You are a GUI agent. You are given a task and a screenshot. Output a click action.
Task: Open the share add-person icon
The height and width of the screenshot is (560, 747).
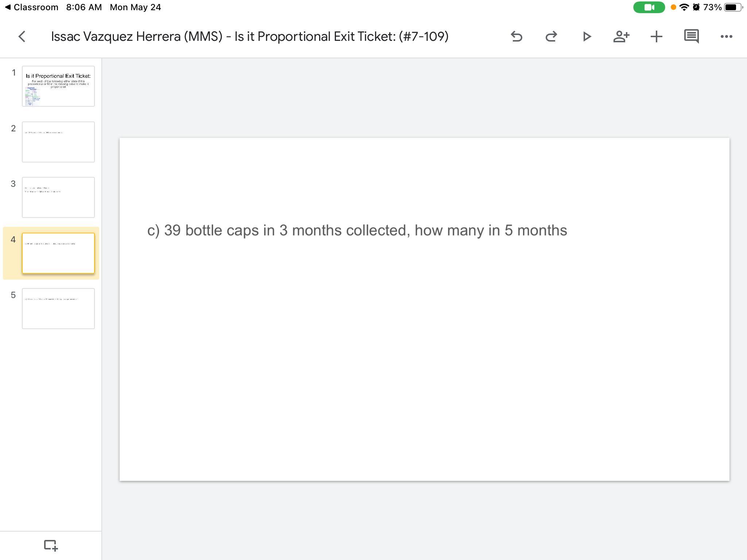click(621, 36)
